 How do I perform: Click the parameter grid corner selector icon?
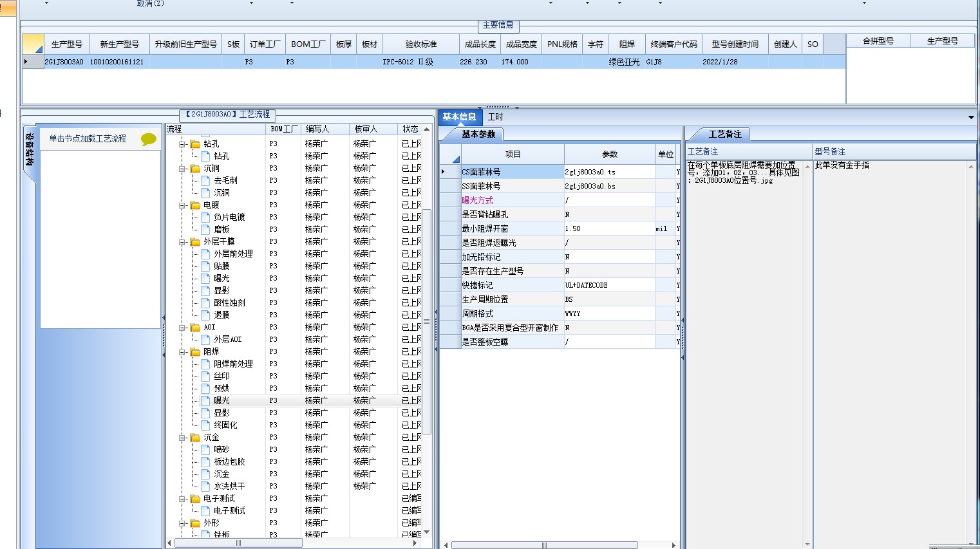(x=450, y=154)
